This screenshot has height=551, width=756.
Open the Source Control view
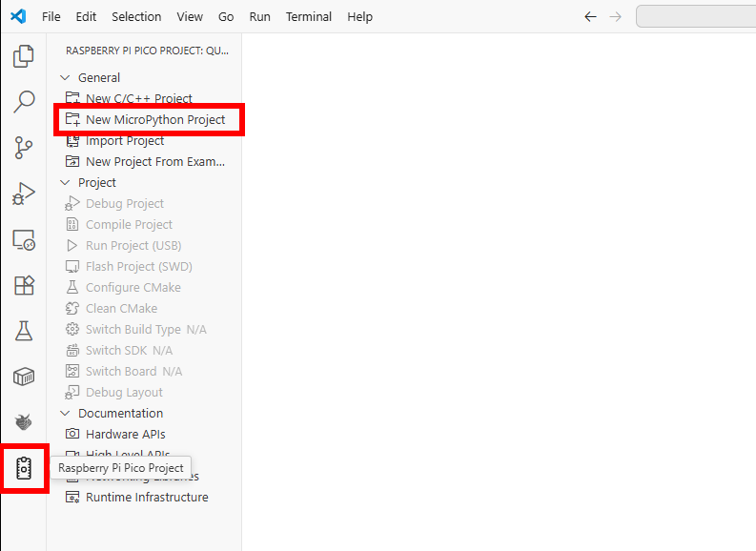pos(23,148)
